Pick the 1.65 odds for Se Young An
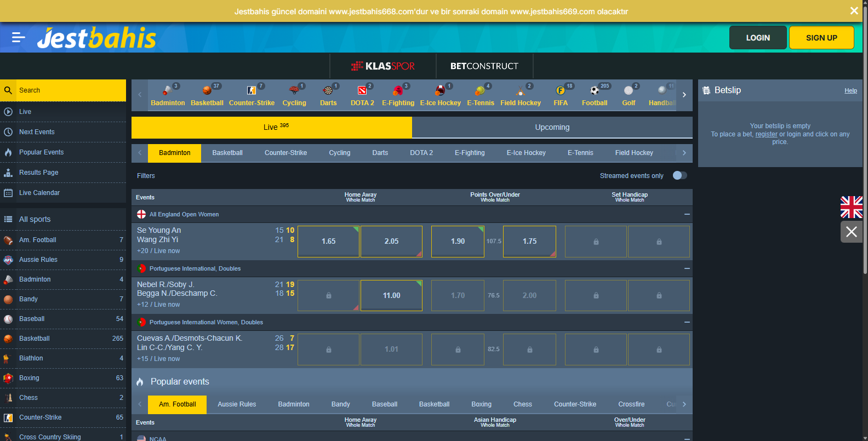 [328, 241]
